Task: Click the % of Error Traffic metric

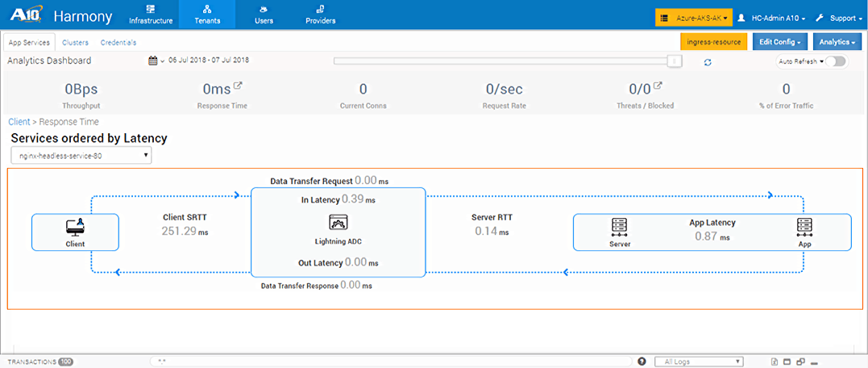Action: 786,95
